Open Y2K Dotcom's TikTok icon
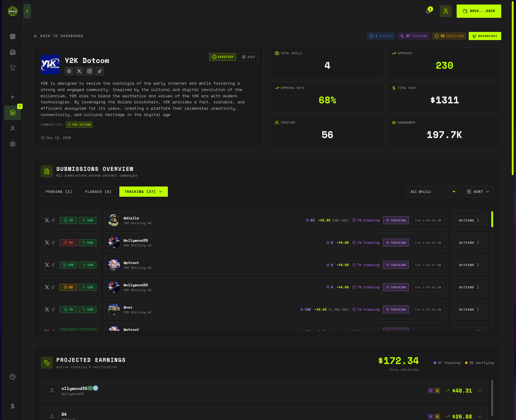 coord(99,71)
